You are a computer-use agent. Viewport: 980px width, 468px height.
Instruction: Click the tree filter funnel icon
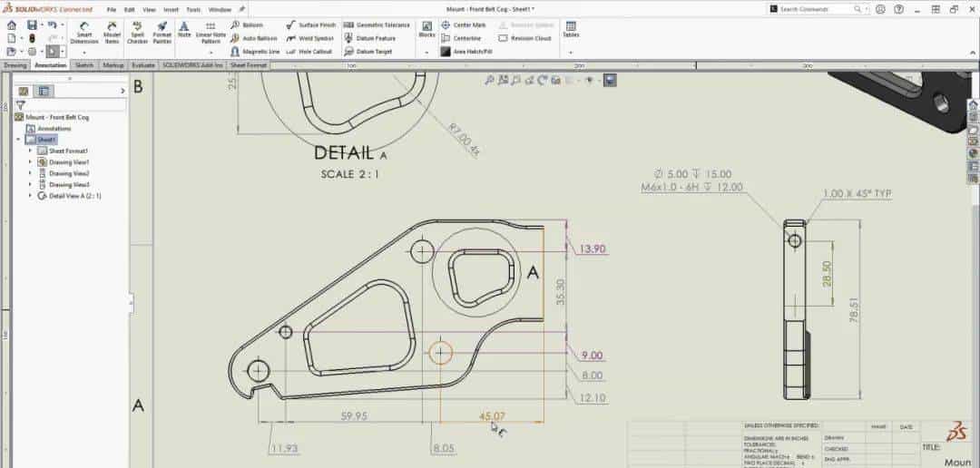(x=21, y=105)
